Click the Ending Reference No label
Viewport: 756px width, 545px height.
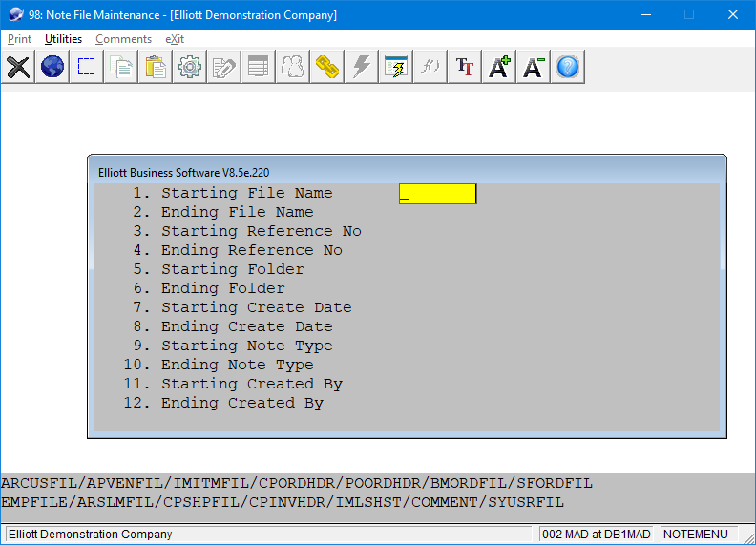[252, 250]
